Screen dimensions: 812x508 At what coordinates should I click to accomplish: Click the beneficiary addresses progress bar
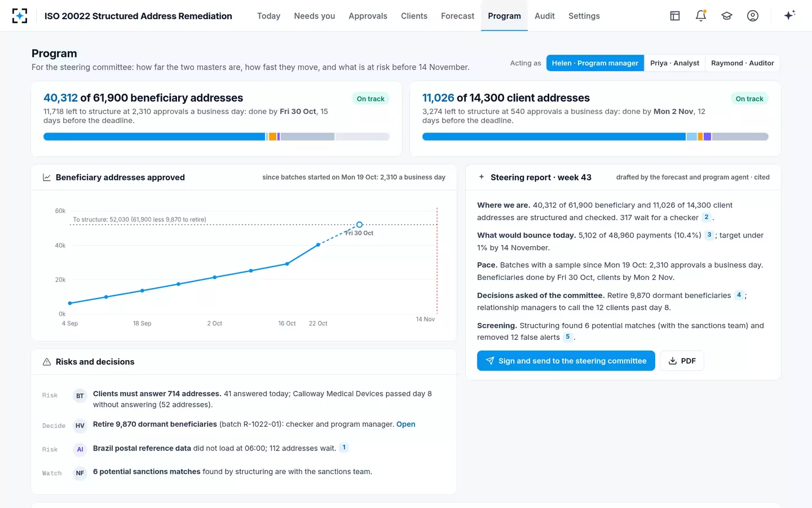217,137
